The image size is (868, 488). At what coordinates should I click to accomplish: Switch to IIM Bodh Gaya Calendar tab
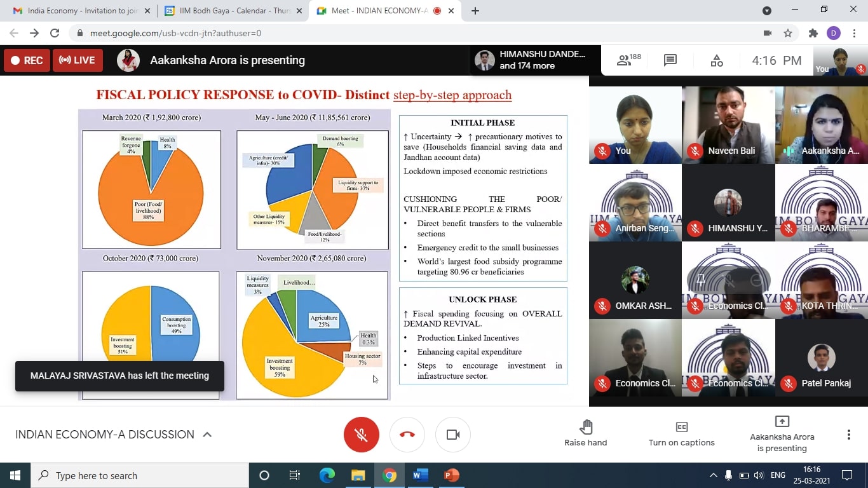[x=229, y=11]
